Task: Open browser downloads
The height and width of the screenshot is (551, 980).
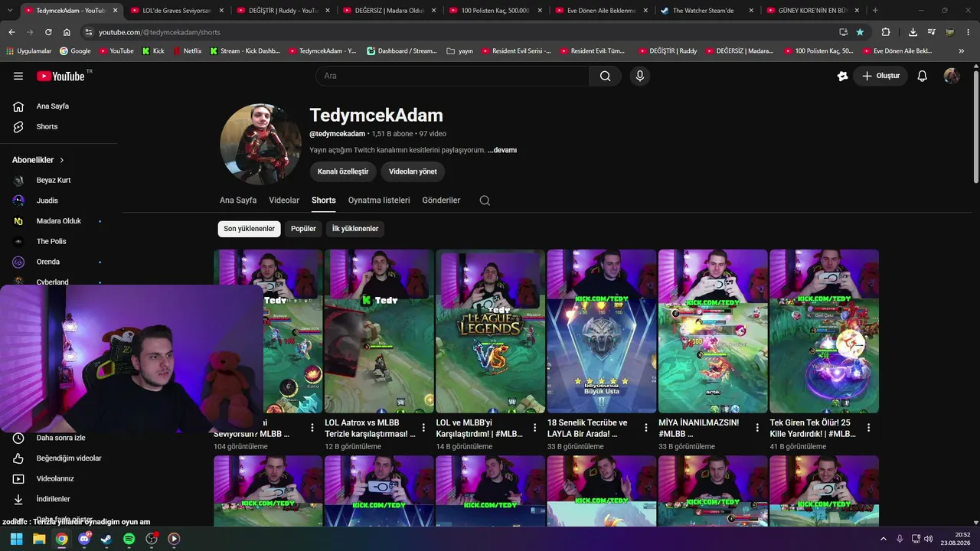Action: pos(913,32)
